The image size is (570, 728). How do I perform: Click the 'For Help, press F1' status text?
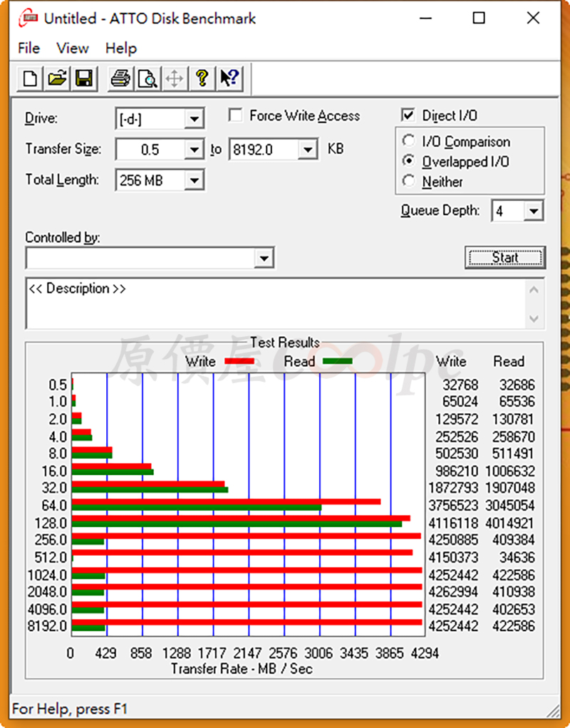(x=70, y=709)
